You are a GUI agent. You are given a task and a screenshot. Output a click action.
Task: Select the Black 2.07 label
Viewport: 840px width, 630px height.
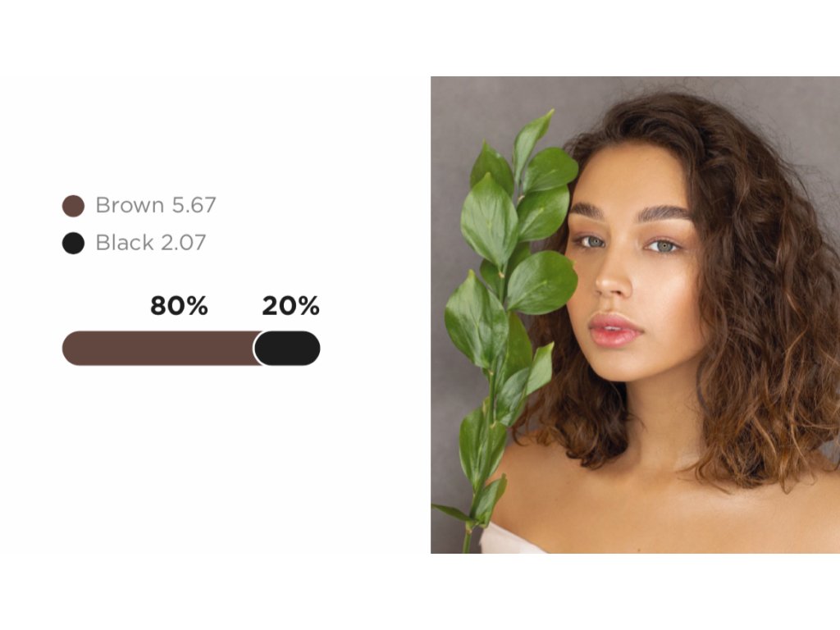(x=151, y=243)
